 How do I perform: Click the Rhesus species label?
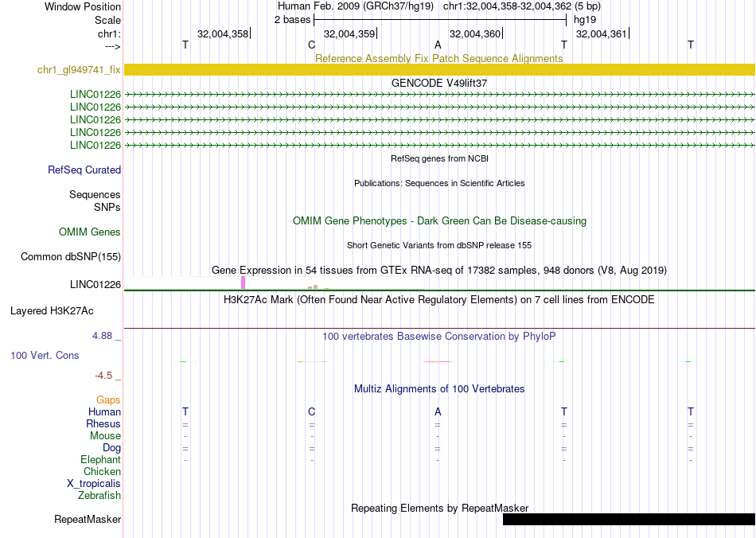(103, 423)
